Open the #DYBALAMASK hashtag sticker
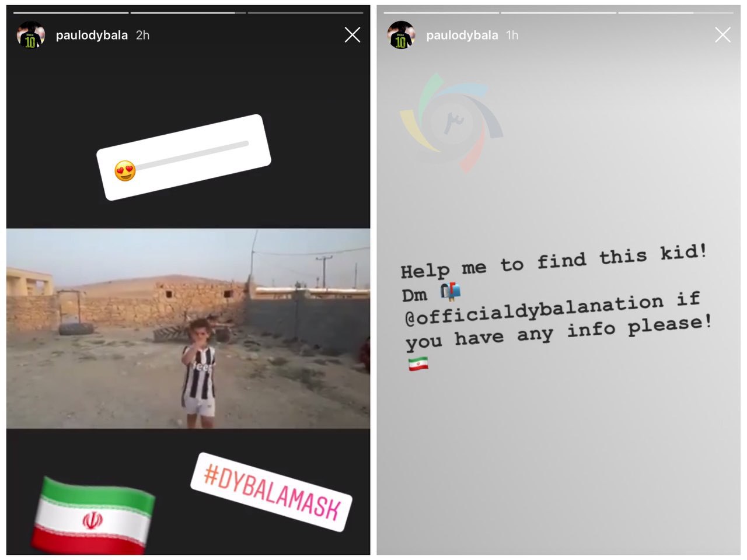 pos(271,492)
